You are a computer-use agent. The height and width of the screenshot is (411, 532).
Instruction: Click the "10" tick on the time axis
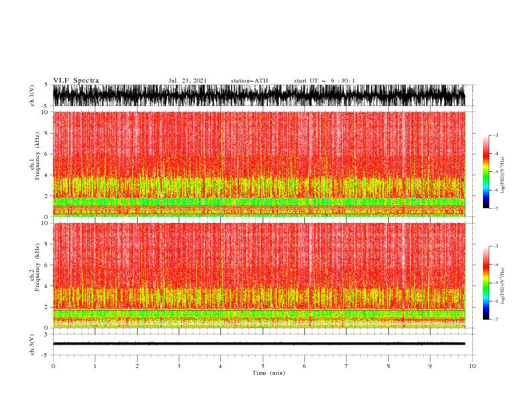click(472, 366)
